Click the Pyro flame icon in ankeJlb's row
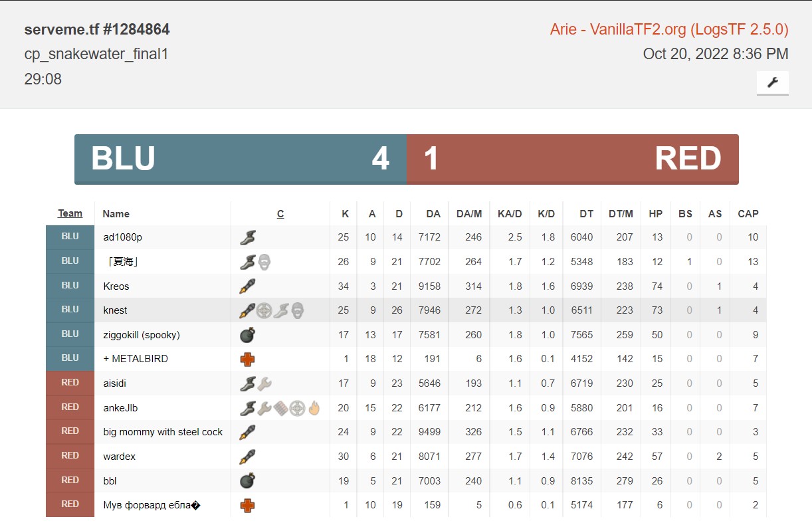The image size is (812, 523). [x=314, y=408]
